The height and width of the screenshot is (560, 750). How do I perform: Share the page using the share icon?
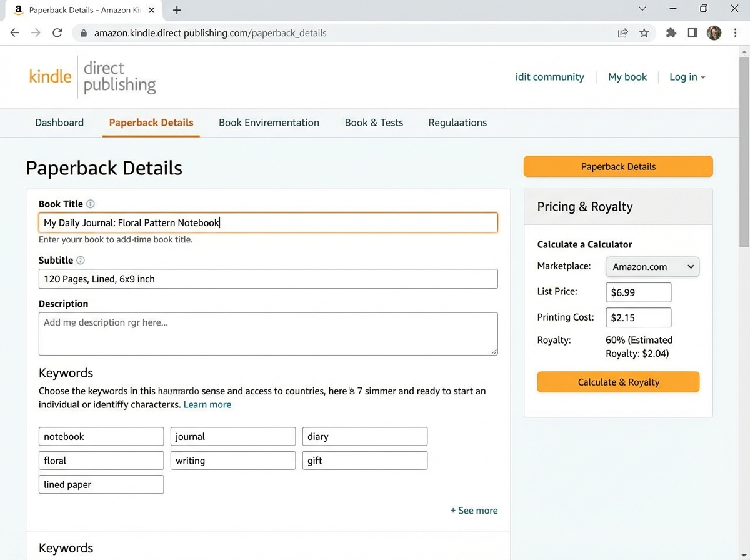tap(622, 32)
